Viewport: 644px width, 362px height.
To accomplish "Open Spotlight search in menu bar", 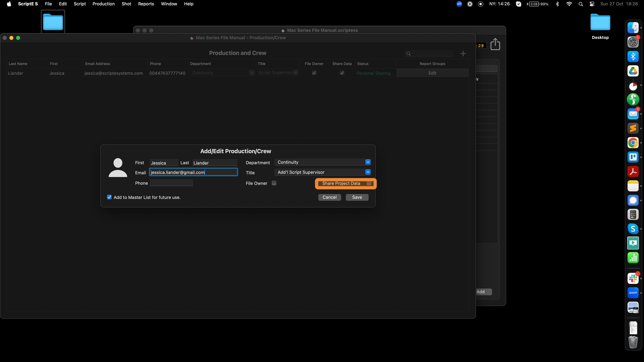I will [581, 4].
